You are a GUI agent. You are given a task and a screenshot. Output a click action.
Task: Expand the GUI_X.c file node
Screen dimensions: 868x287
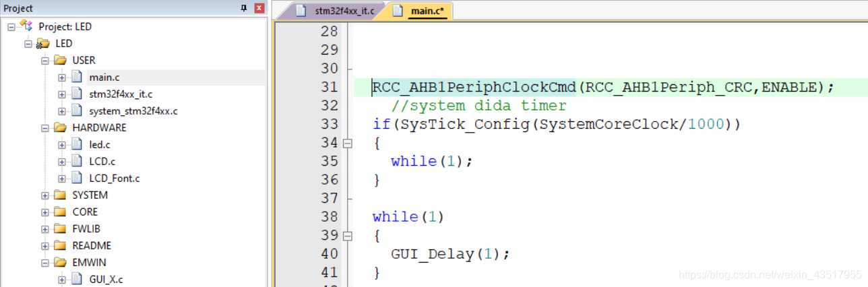(62, 279)
